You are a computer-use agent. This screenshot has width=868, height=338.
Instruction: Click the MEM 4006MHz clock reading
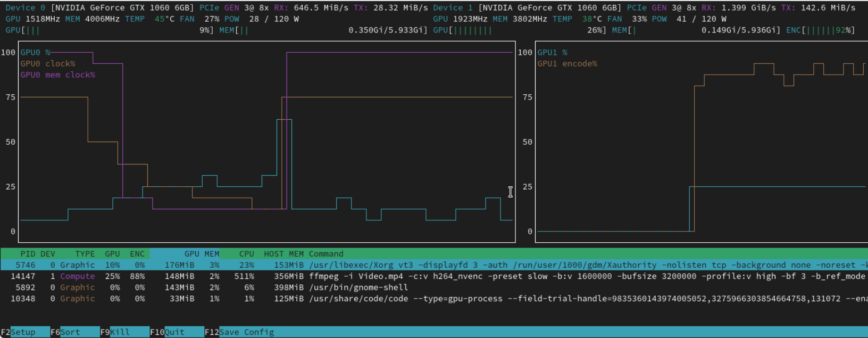point(93,19)
